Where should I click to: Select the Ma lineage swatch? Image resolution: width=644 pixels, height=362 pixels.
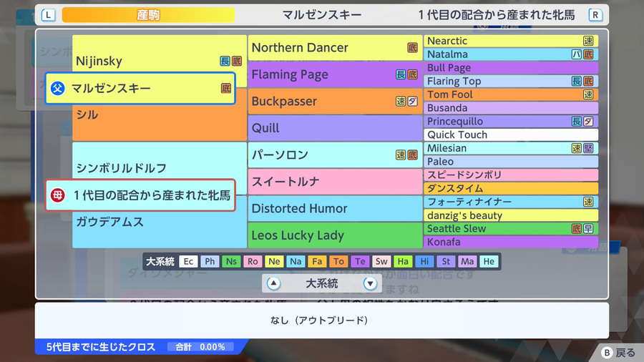click(467, 261)
